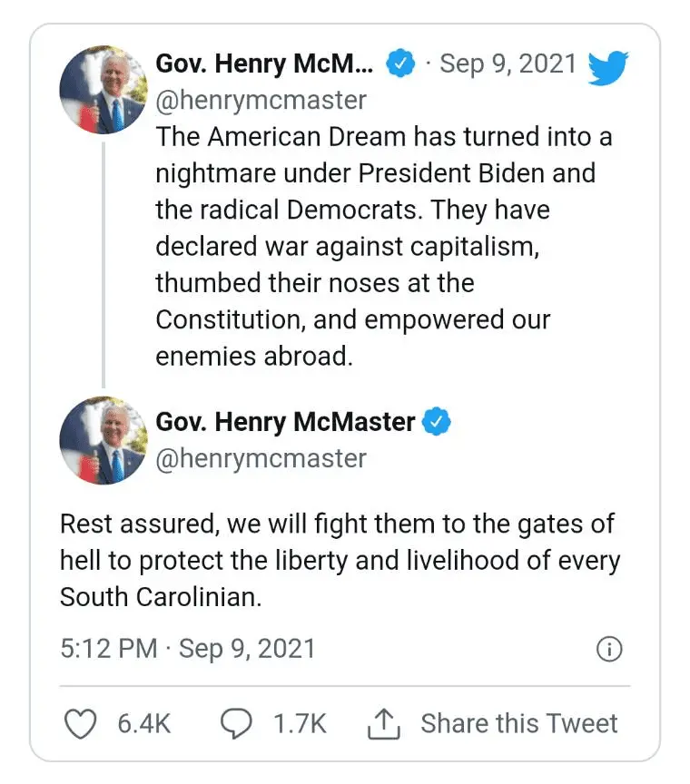The image size is (690, 784).
Task: Open profile picture of the first tweet
Action: pyautogui.click(x=103, y=91)
